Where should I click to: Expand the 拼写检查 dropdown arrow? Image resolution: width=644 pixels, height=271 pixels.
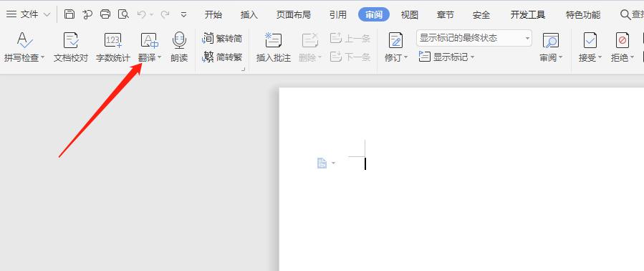42,57
